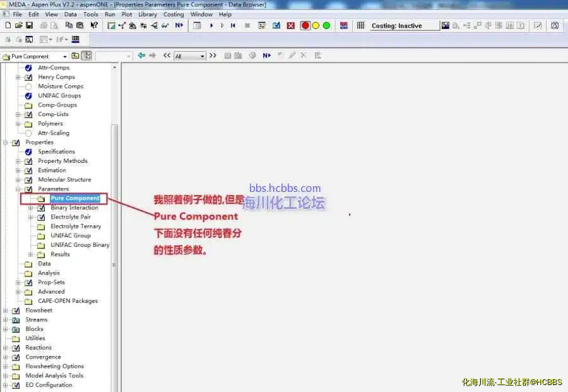Open the Specifications item under Properties

(56, 151)
